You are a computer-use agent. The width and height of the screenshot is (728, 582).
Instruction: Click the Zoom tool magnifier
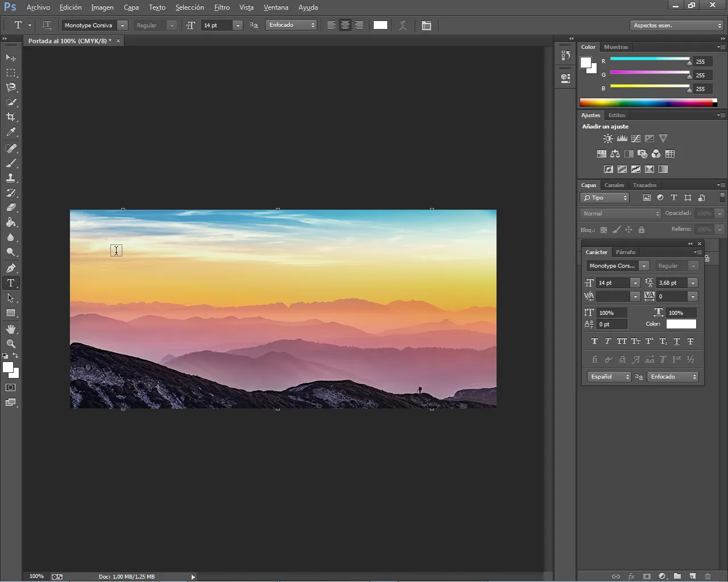coord(11,344)
